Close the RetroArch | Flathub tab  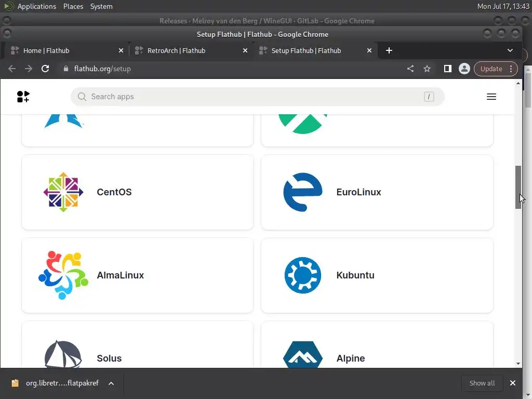[245, 50]
